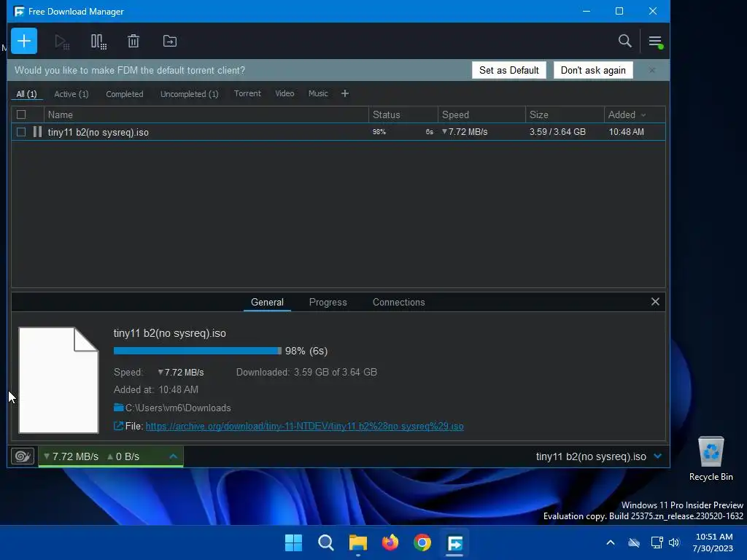
Task: Open the Windows Start menu
Action: pyautogui.click(x=293, y=542)
